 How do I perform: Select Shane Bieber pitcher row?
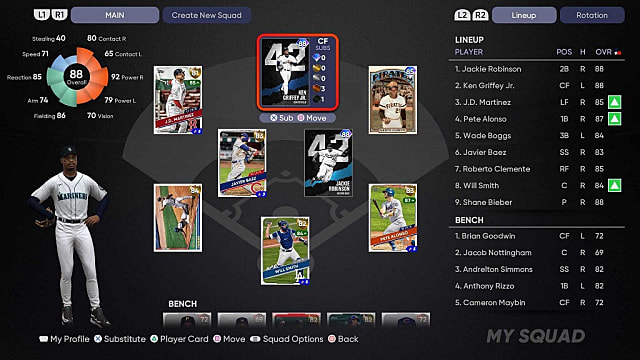(537, 202)
